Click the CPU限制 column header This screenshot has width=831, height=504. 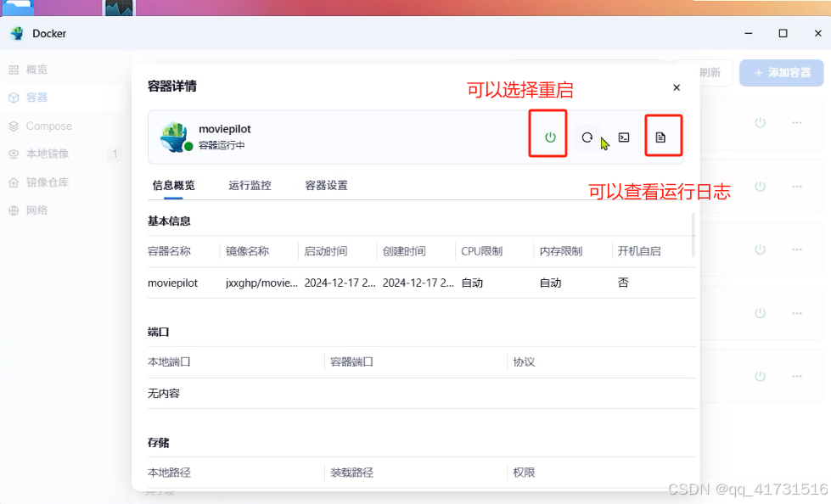(482, 251)
